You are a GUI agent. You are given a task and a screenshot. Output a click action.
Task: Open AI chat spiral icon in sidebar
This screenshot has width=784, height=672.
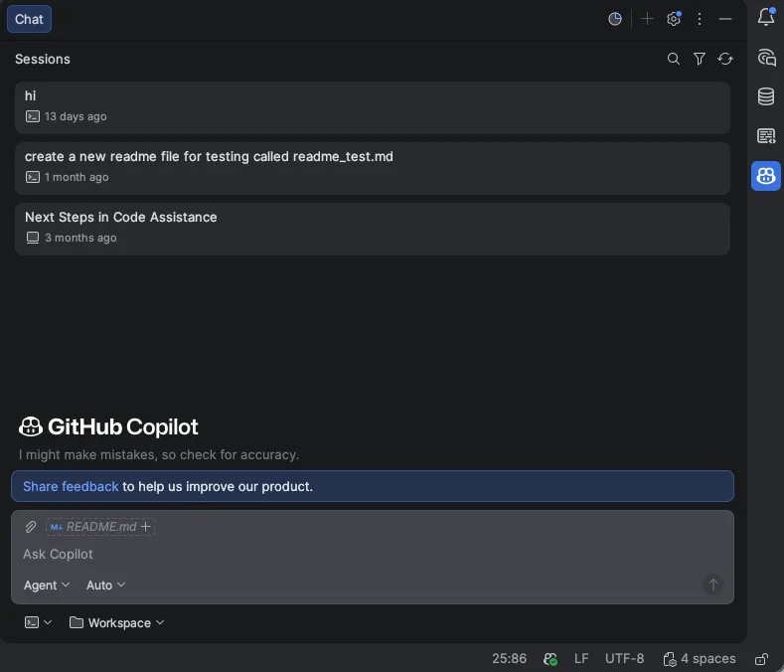(x=766, y=58)
